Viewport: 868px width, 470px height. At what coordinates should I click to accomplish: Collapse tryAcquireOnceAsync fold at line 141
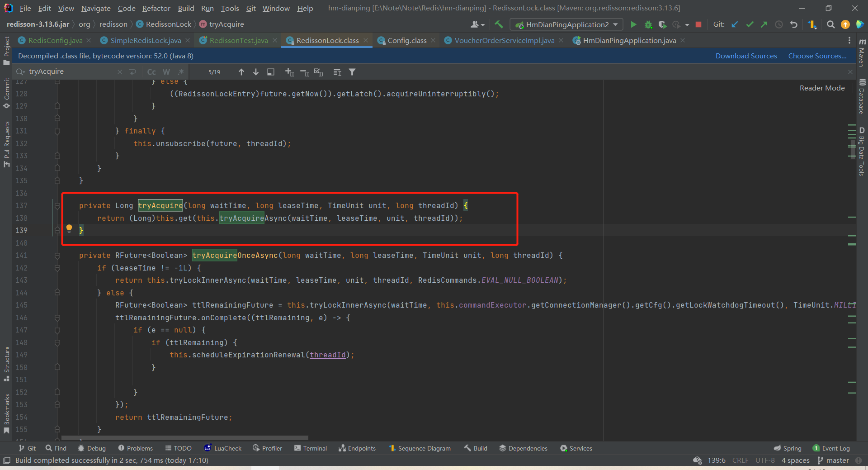pos(57,256)
